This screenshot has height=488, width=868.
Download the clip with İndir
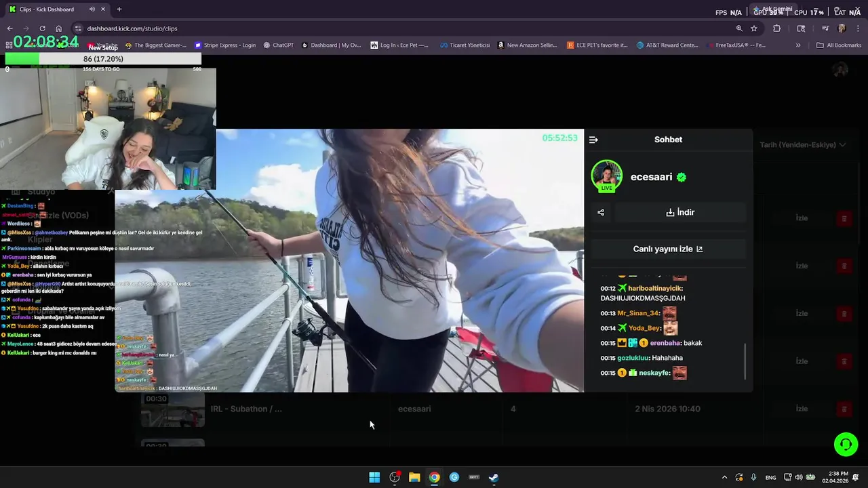pyautogui.click(x=680, y=212)
